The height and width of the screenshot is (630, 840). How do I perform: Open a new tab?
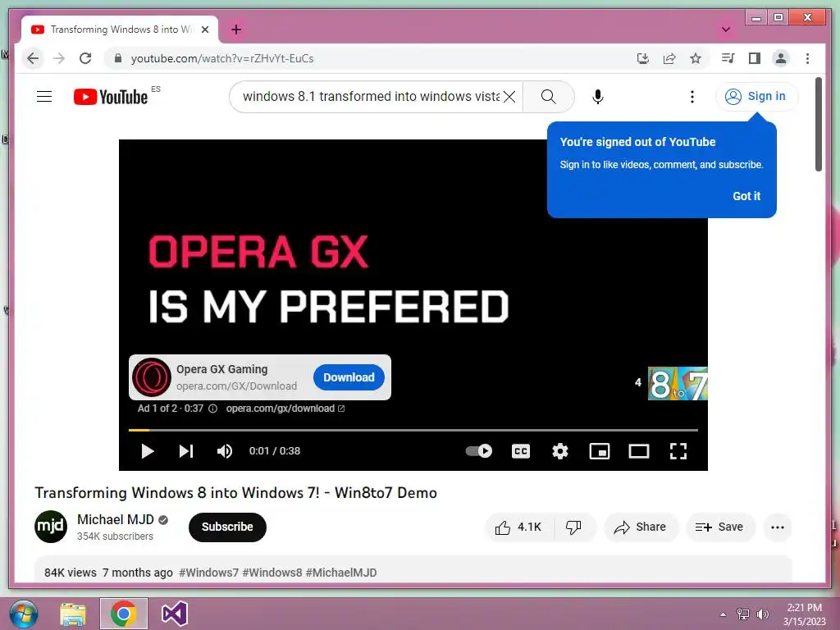pyautogui.click(x=236, y=30)
